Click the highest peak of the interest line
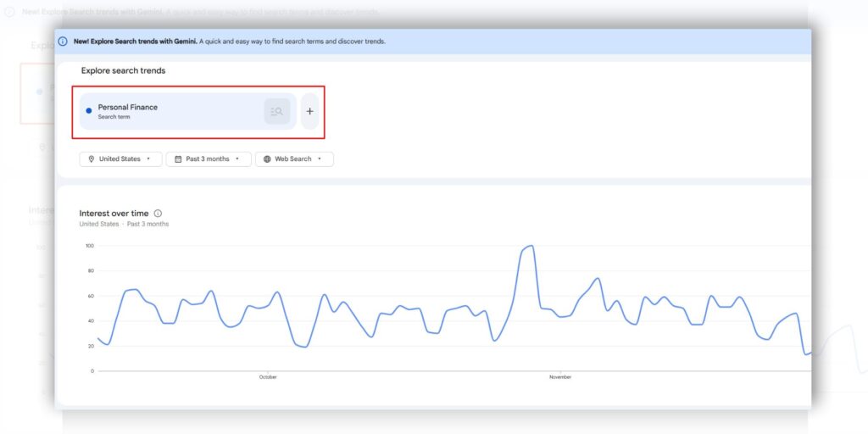Image resolution: width=868 pixels, height=434 pixels. (531, 246)
